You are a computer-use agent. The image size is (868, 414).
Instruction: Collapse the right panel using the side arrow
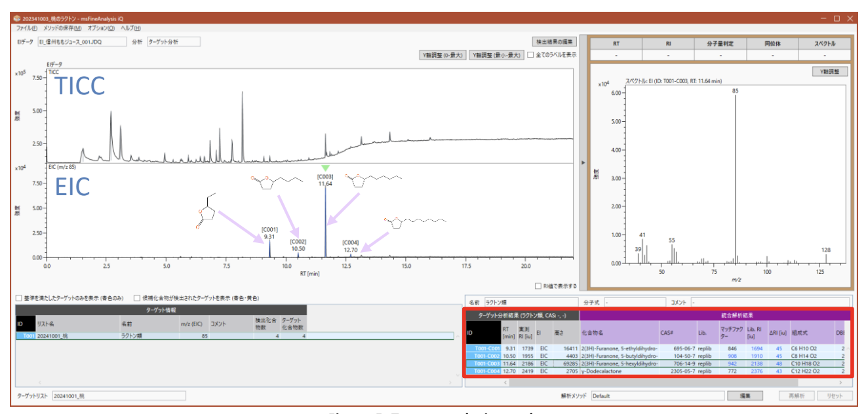click(x=583, y=162)
